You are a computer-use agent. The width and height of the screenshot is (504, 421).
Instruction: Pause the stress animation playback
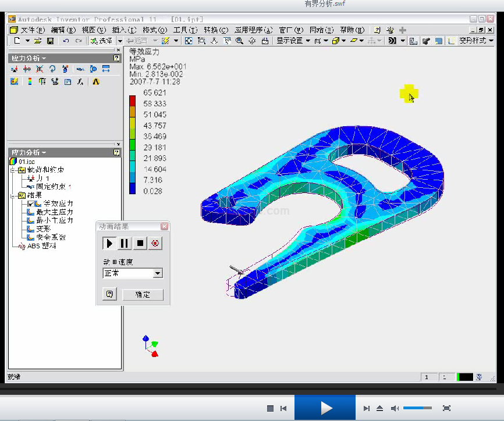125,244
